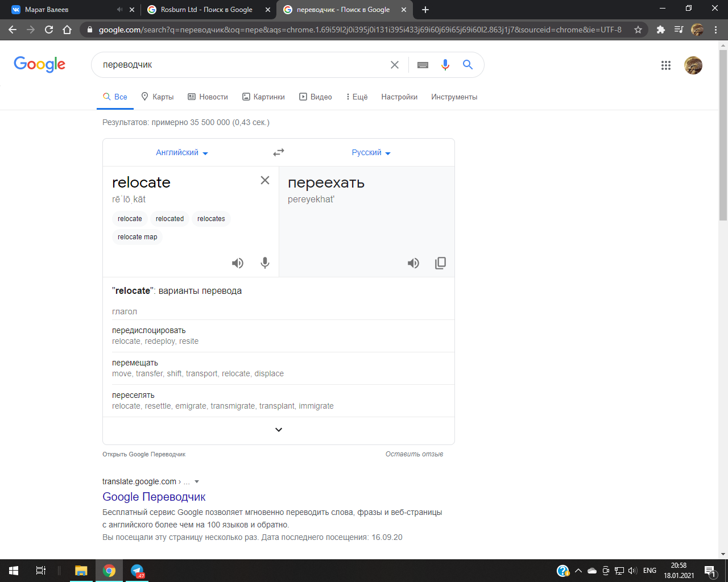
Task: Go back to the previous page
Action: coord(13,30)
